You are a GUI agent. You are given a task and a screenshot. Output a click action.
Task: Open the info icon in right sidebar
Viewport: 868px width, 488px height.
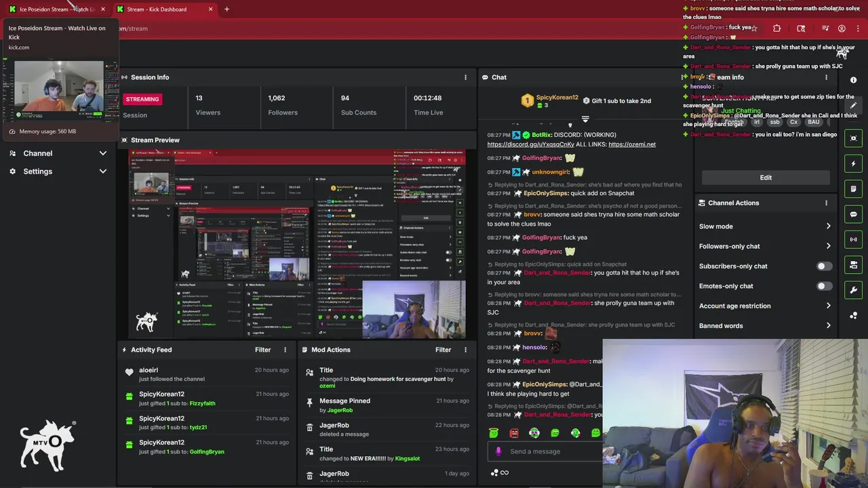[x=853, y=80]
